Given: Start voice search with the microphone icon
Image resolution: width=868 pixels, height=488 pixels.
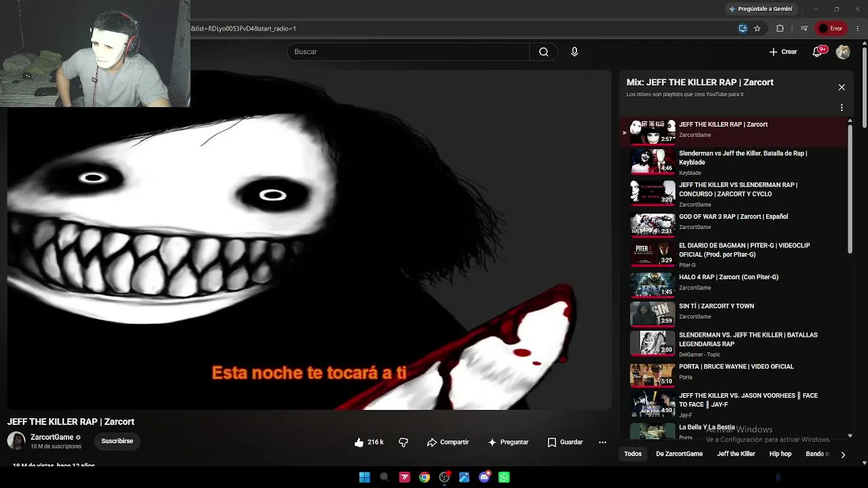Looking at the screenshot, I should coord(574,52).
